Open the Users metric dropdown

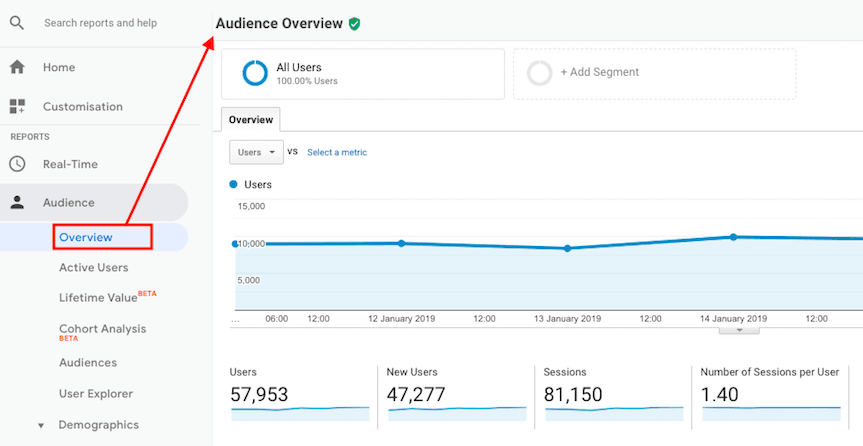click(256, 152)
